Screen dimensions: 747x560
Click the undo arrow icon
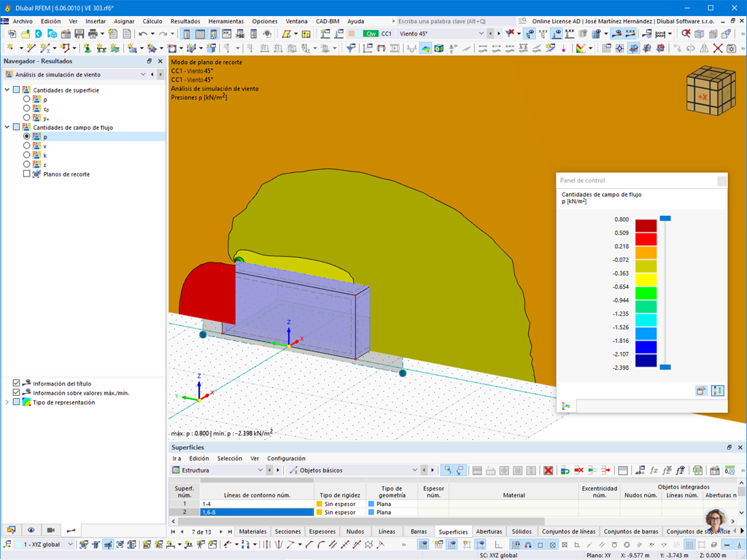(x=143, y=34)
